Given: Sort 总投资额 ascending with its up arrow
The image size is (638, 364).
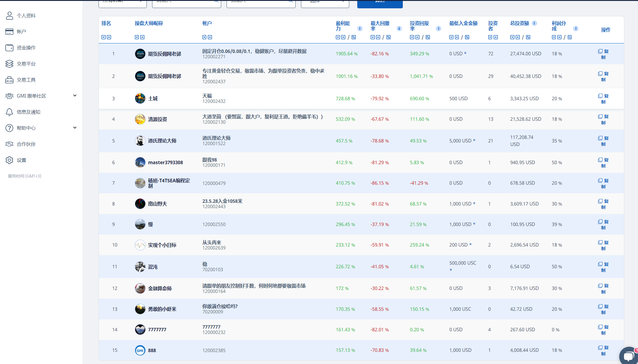Looking at the screenshot, I should point(517,37).
